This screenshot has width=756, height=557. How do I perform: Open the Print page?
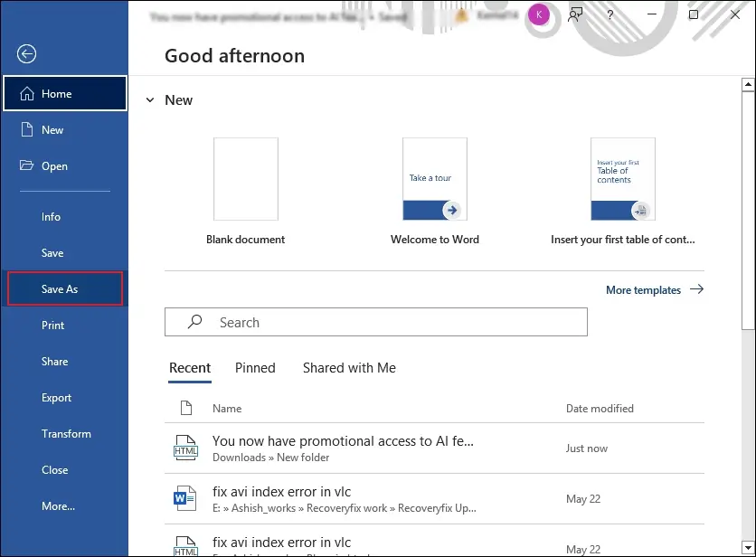click(64, 325)
